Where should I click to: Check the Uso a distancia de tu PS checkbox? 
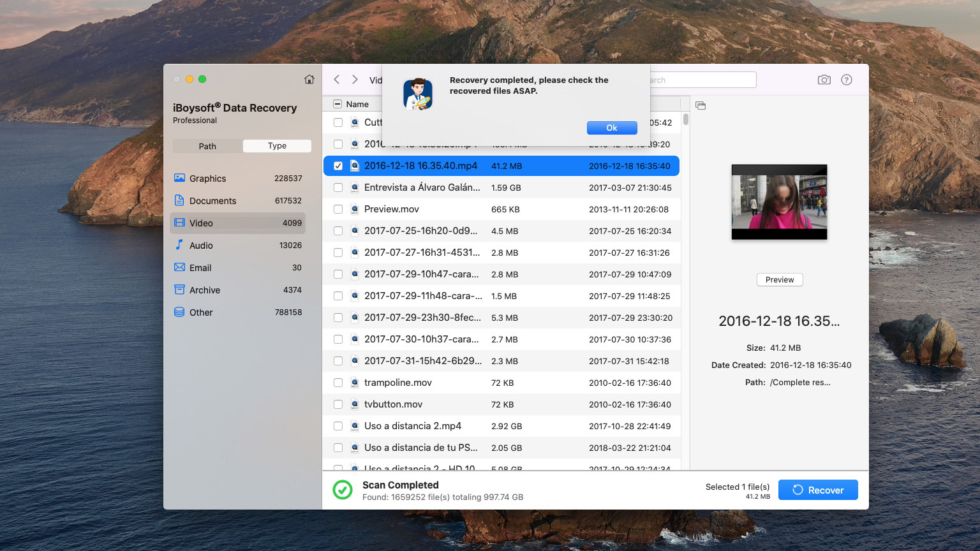pyautogui.click(x=338, y=448)
